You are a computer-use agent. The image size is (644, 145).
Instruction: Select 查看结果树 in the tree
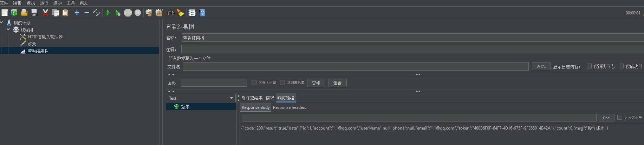point(38,51)
